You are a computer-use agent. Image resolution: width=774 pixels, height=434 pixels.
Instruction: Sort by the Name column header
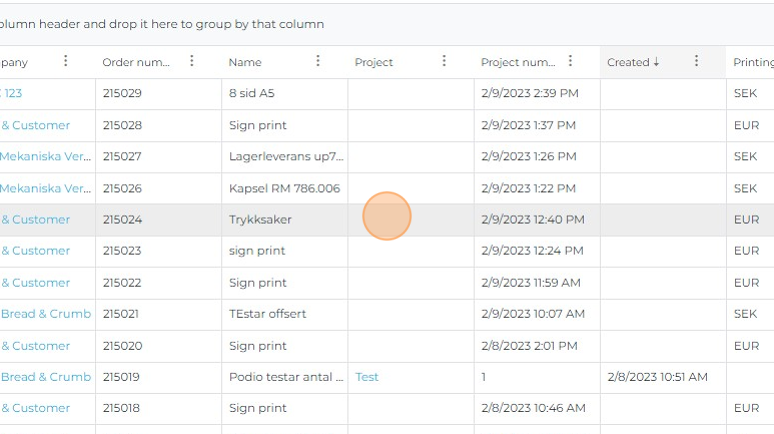(x=245, y=62)
